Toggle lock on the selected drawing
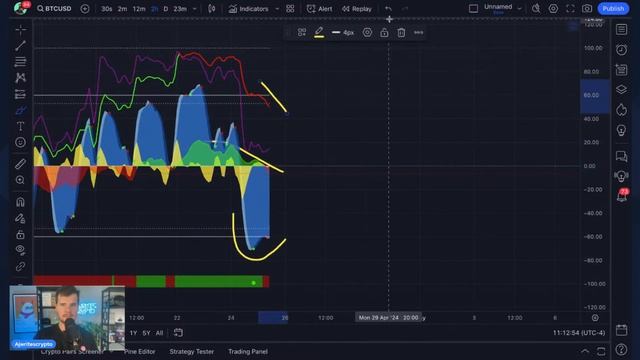The height and width of the screenshot is (360, 640). coord(384,33)
